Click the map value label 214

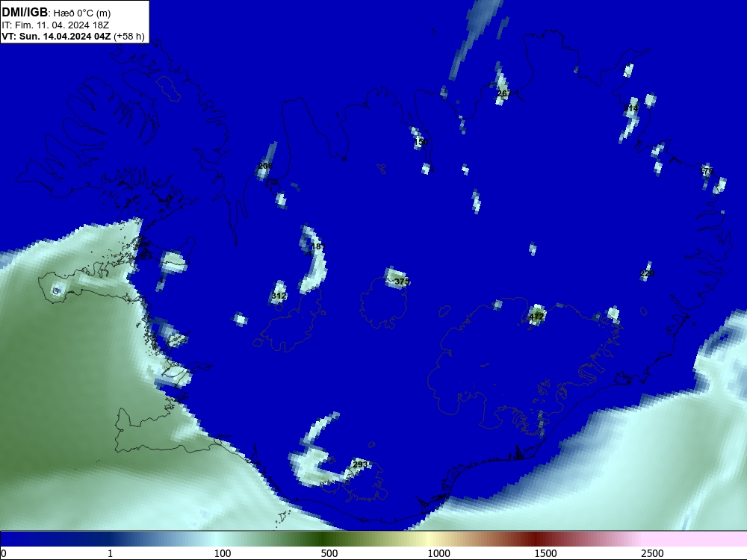630,108
